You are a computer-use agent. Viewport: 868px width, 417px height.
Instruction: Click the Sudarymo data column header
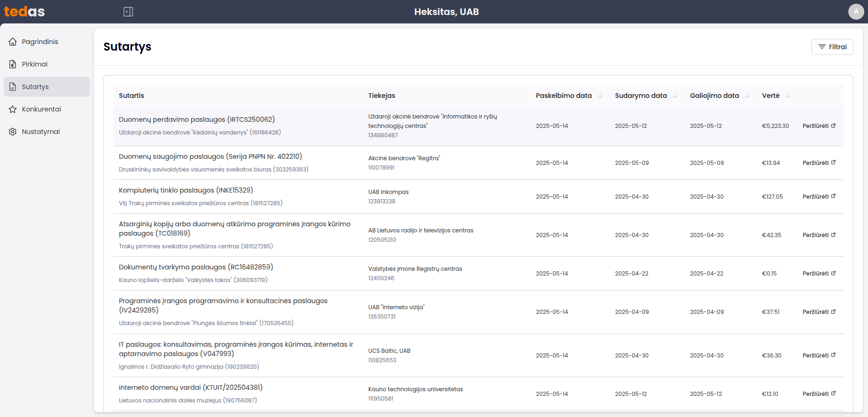[641, 96]
